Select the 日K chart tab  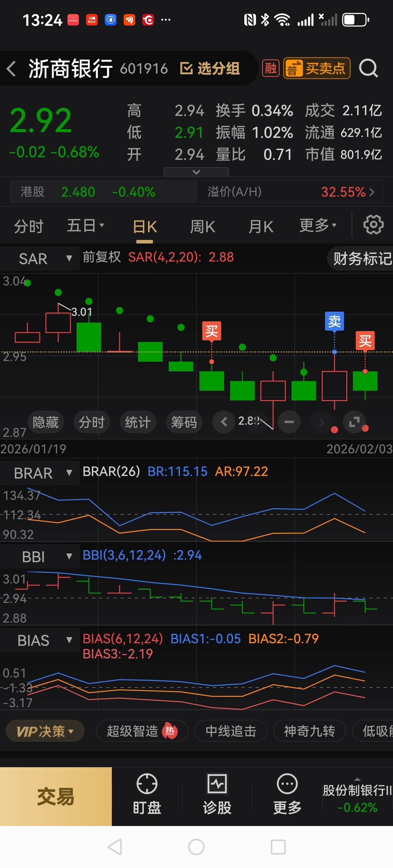145,227
